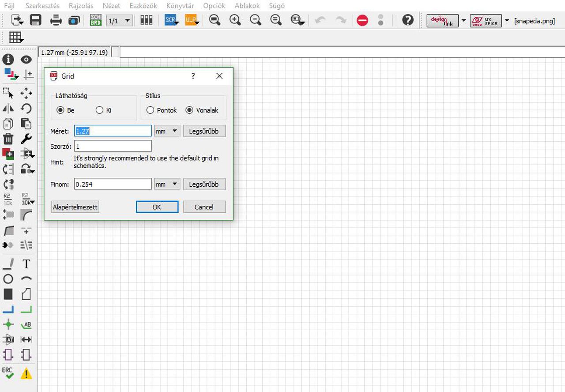Select the Ki visibility radio button
Image resolution: width=565 pixels, height=392 pixels.
point(99,110)
